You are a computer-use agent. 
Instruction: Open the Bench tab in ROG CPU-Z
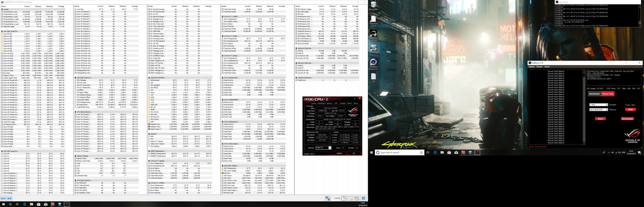350,103
